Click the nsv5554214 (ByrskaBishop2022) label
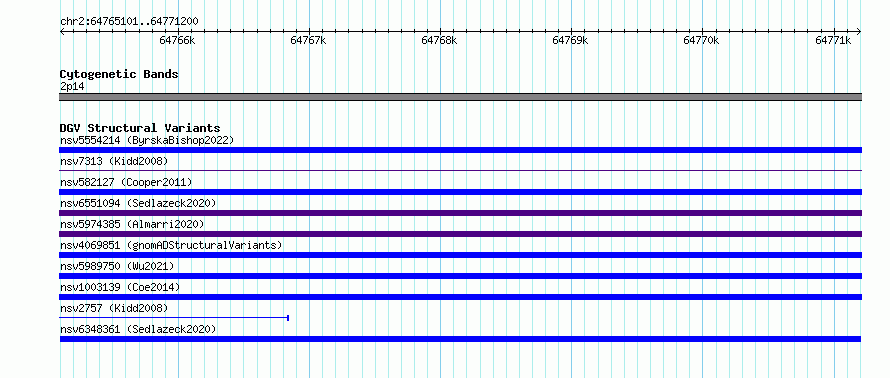Screen dimensions: 890x378 click(147, 140)
